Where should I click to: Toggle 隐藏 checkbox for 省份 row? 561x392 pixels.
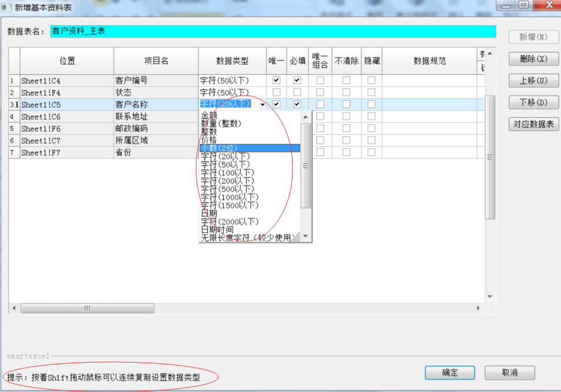coord(371,152)
